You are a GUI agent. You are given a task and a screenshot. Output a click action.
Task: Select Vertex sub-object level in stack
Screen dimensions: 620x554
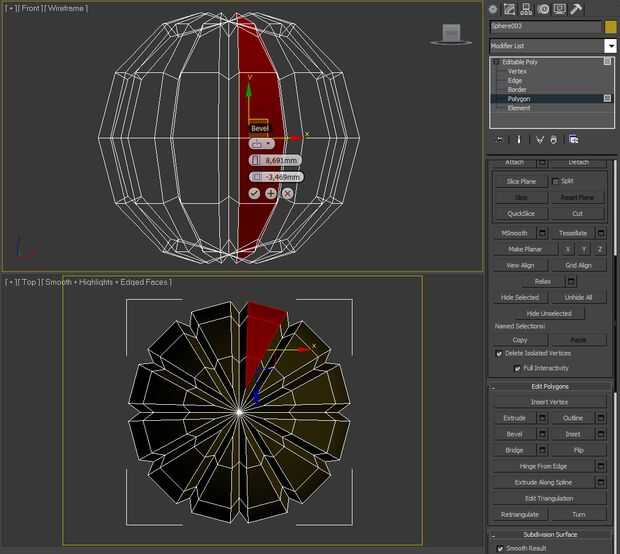coord(517,72)
